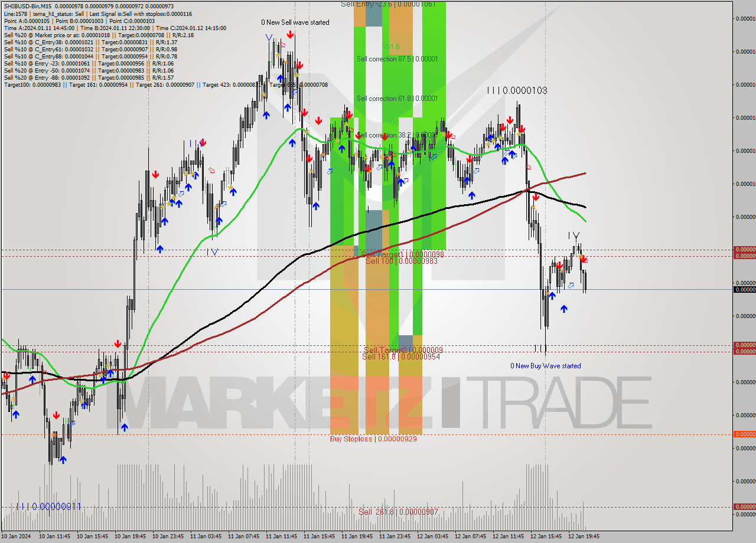Click the 'Point A:0.0000105' points line

(79, 21)
